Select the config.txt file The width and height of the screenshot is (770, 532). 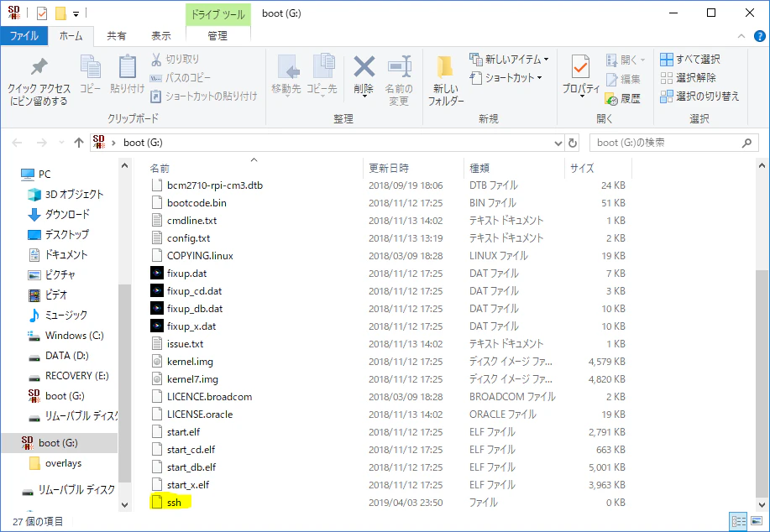pyautogui.click(x=188, y=238)
